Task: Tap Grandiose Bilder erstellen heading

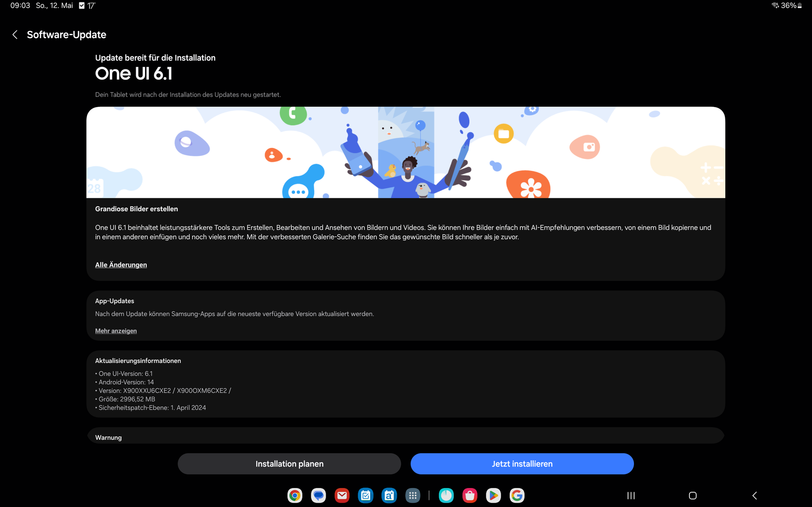Action: 136,209
